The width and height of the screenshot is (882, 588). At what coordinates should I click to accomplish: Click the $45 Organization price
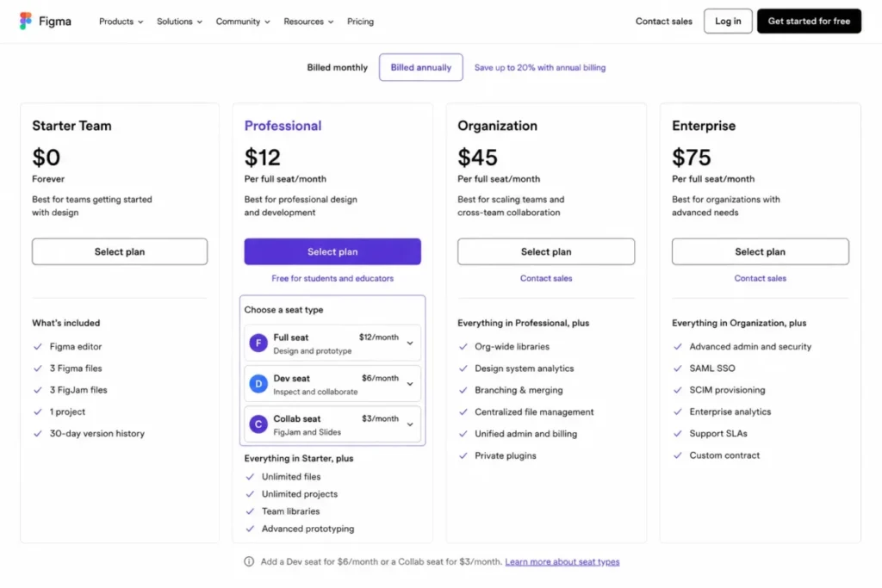point(477,158)
